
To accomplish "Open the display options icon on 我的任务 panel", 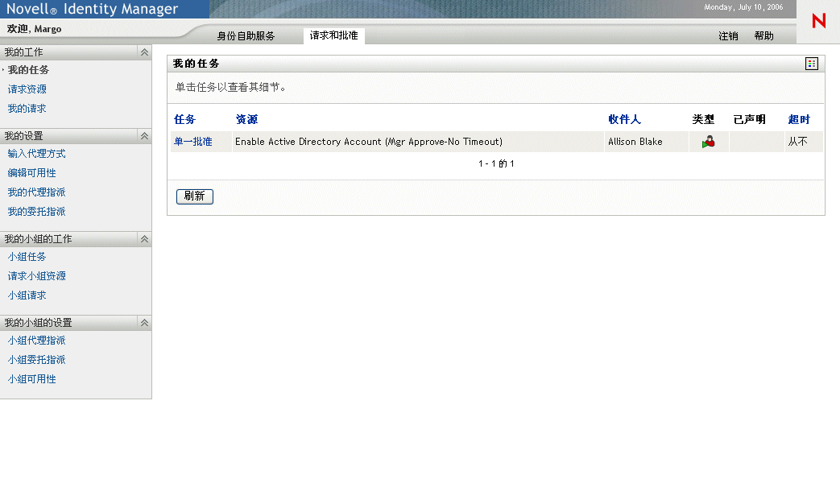I will [812, 63].
